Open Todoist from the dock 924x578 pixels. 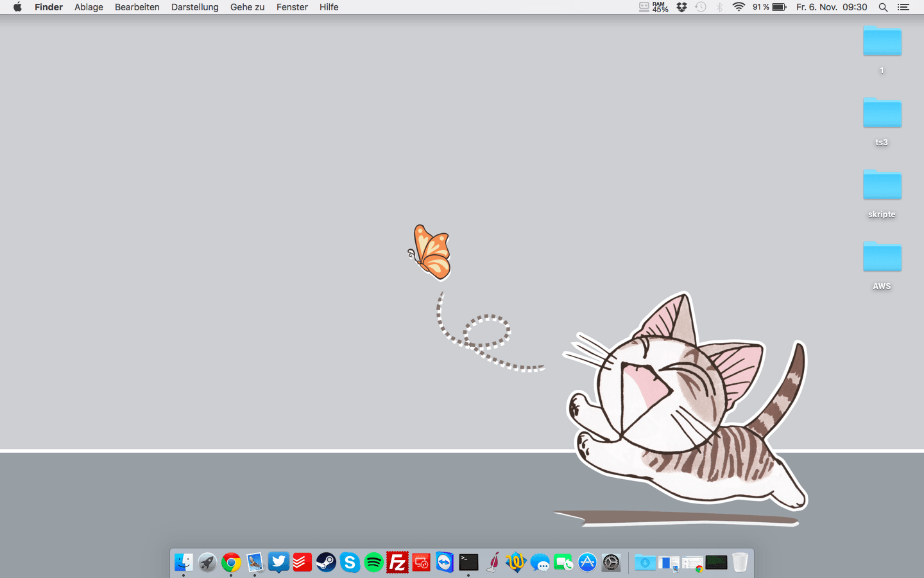(302, 563)
